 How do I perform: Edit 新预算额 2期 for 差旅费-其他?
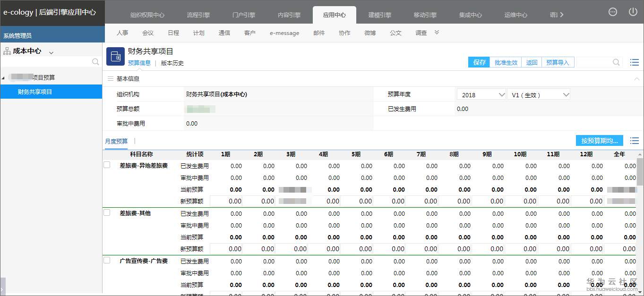tap(259, 249)
